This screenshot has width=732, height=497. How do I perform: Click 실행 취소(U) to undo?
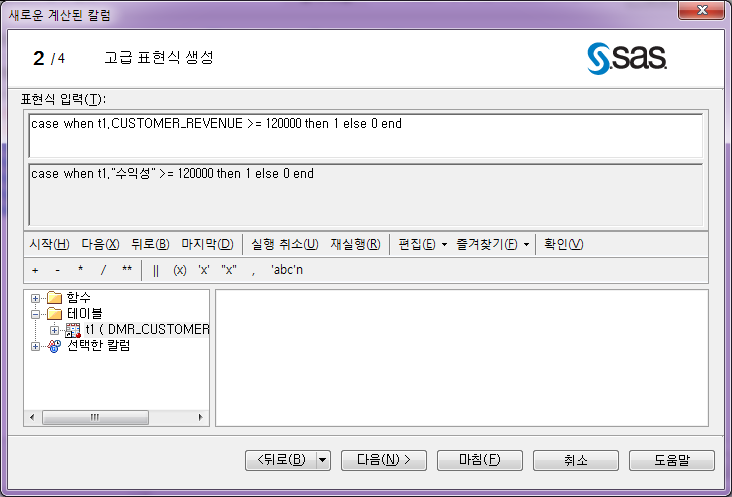coord(285,244)
